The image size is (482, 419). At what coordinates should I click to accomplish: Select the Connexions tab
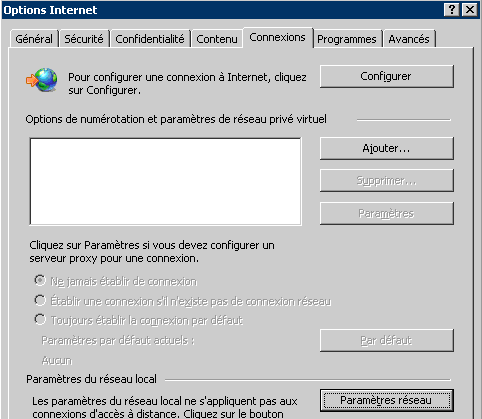[x=278, y=37]
